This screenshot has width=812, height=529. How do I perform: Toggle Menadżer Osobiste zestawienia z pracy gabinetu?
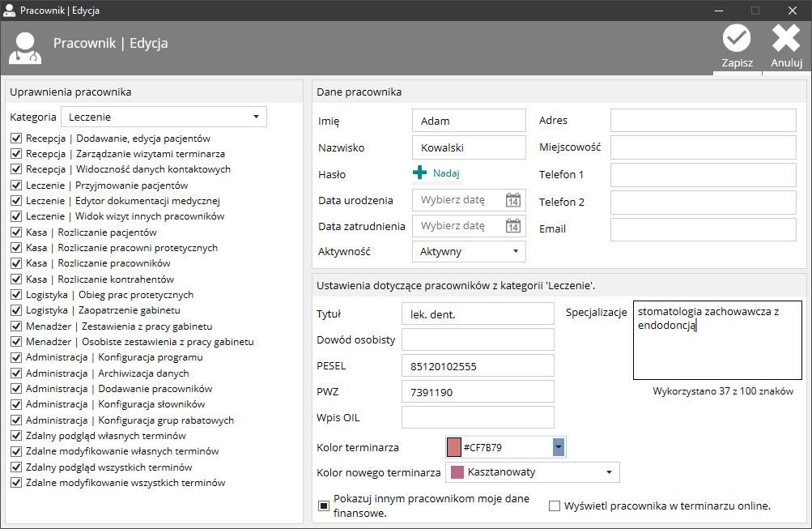coord(16,342)
